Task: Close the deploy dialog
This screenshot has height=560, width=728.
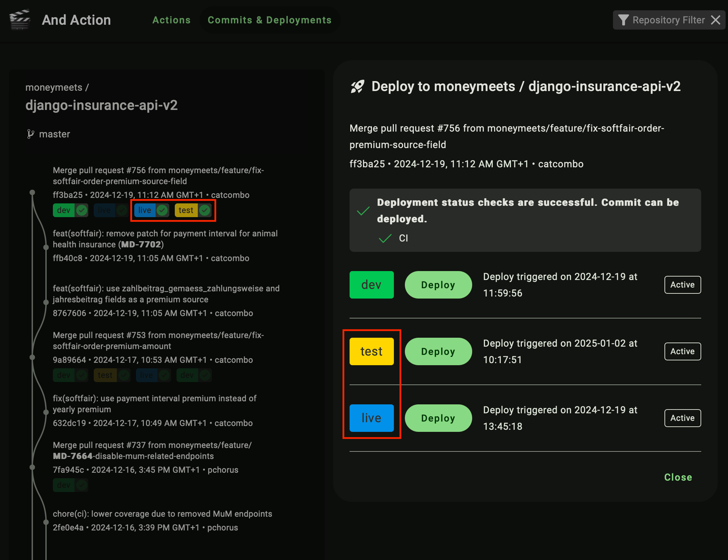Action: pyautogui.click(x=678, y=477)
